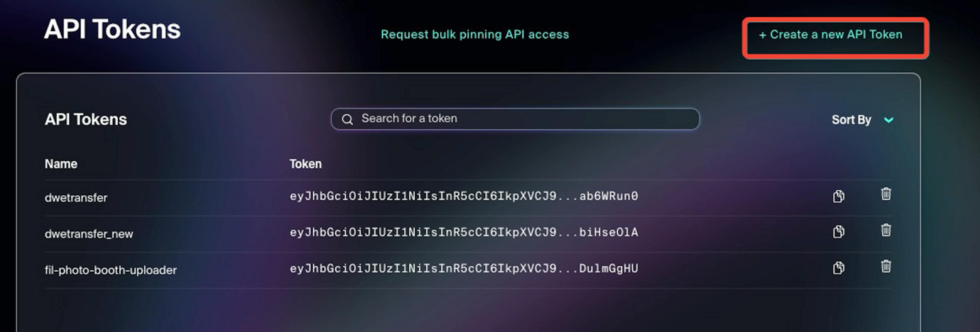Open the Sort By menu label

851,120
